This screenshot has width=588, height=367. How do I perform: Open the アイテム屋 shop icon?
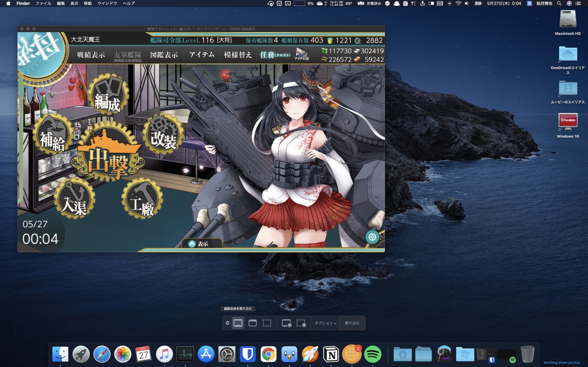pyautogui.click(x=301, y=54)
